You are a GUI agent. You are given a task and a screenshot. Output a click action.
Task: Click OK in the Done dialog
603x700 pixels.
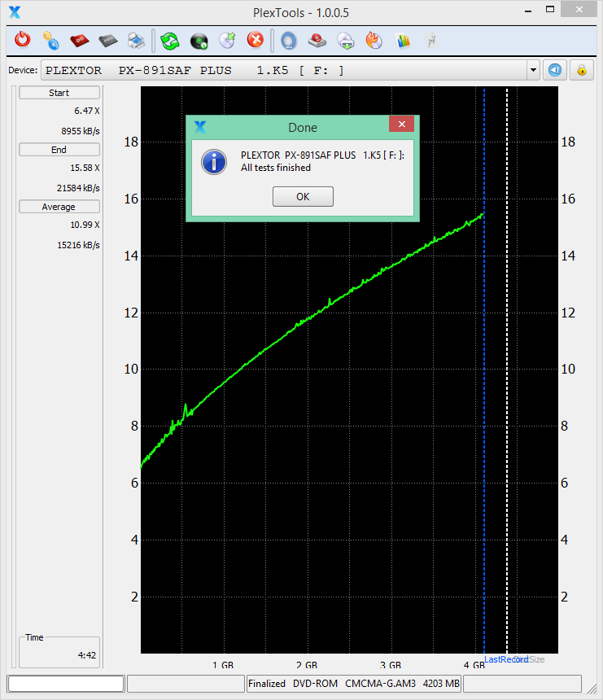[303, 196]
